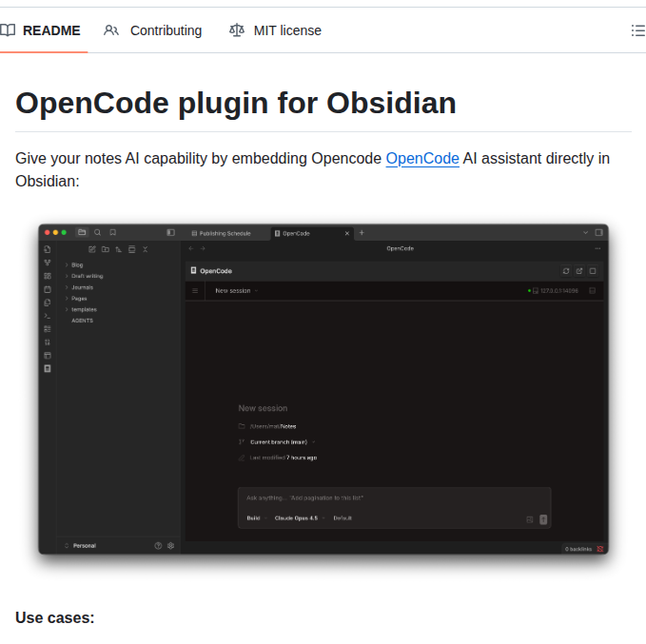Click the plus new-tab icon in Obsidian screenshot

pyautogui.click(x=362, y=233)
